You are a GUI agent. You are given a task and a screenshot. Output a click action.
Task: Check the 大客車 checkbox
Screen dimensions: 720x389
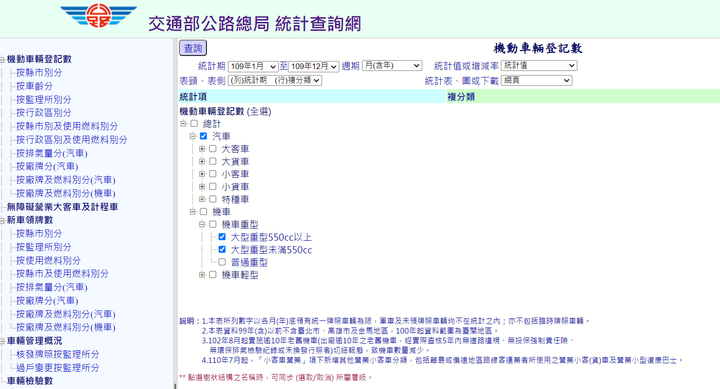213,149
